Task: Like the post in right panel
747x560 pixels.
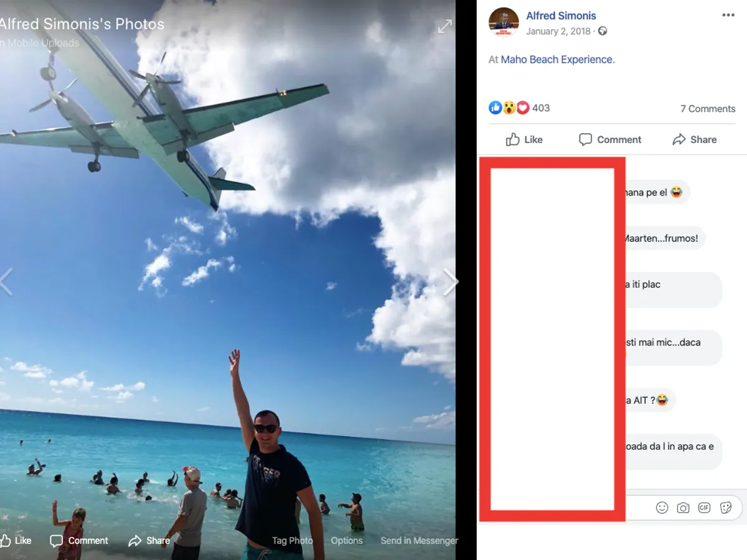Action: tap(524, 139)
